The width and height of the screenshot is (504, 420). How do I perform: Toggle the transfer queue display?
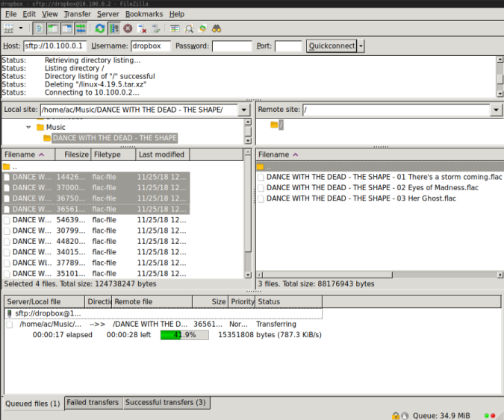pyautogui.click(x=81, y=28)
